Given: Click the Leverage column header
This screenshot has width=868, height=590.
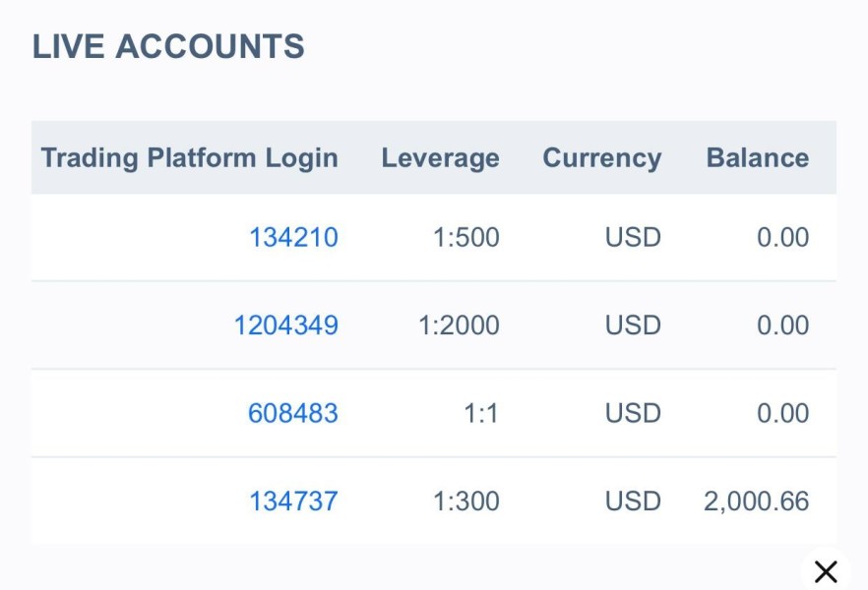Looking at the screenshot, I should (x=440, y=158).
